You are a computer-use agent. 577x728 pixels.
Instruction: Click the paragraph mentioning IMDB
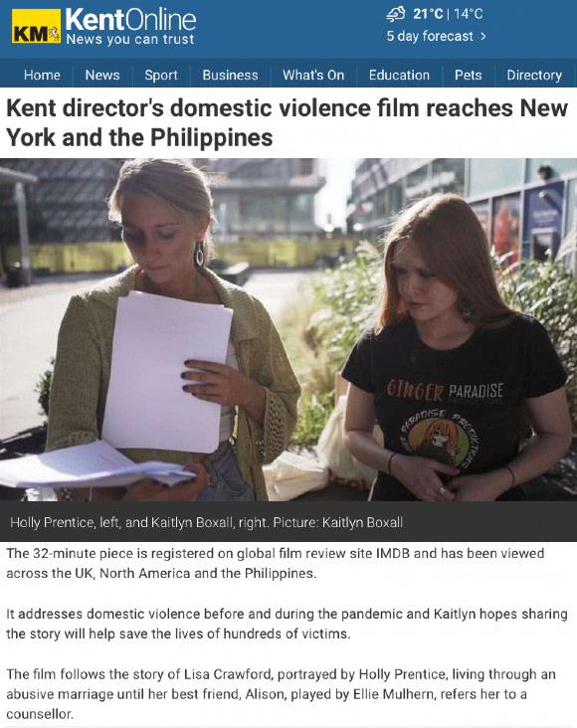click(275, 563)
